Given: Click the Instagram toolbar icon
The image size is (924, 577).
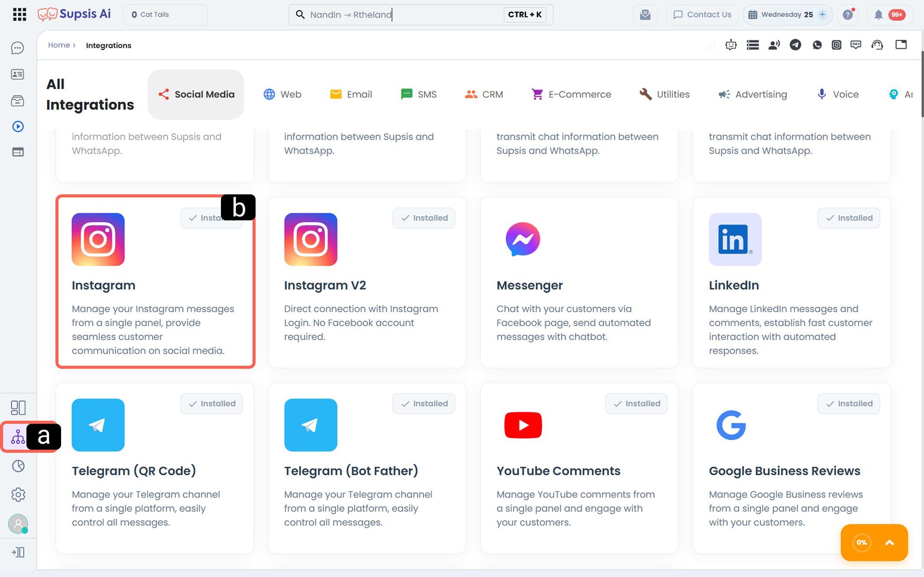Looking at the screenshot, I should coord(836,45).
